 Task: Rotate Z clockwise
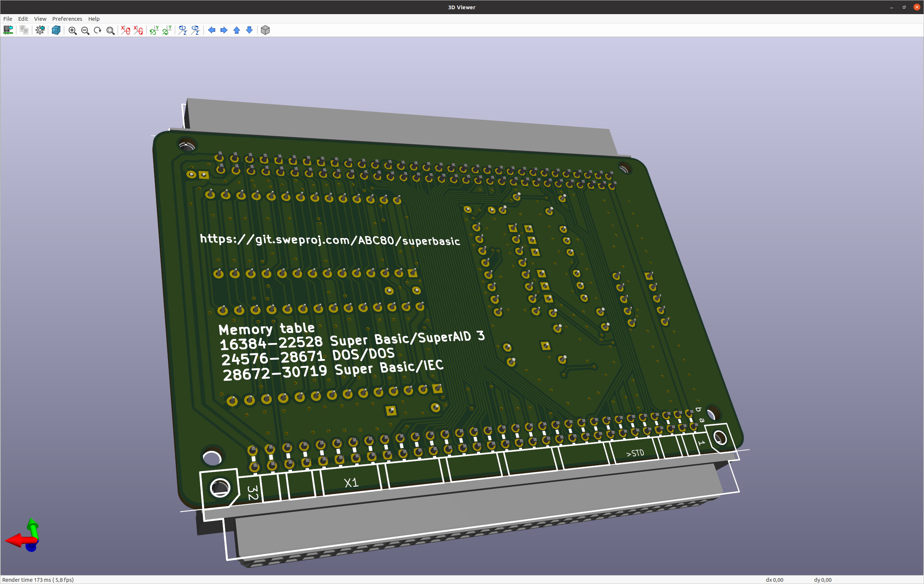coord(183,30)
